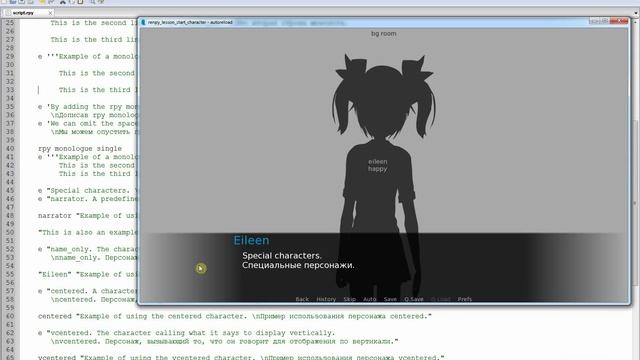Click the 'e "centered. A character' code line
This screenshot has height=360, width=640.
click(x=87, y=291)
